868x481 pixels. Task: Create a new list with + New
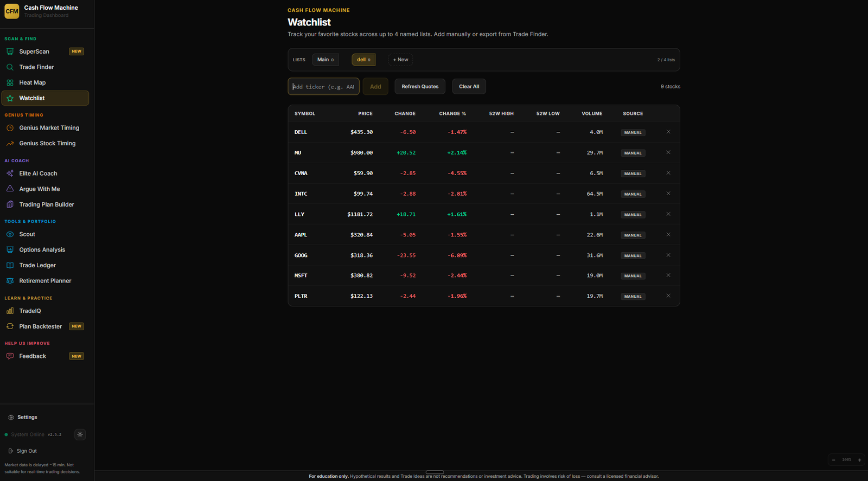(x=400, y=60)
